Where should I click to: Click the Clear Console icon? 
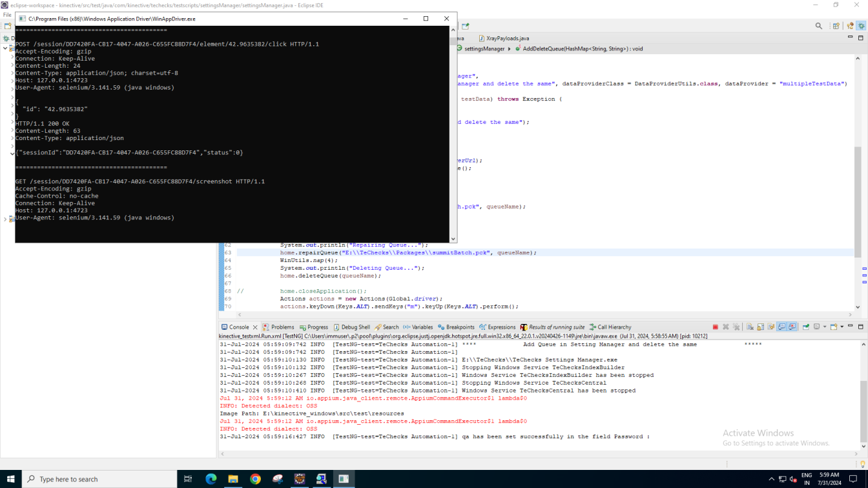pyautogui.click(x=750, y=327)
